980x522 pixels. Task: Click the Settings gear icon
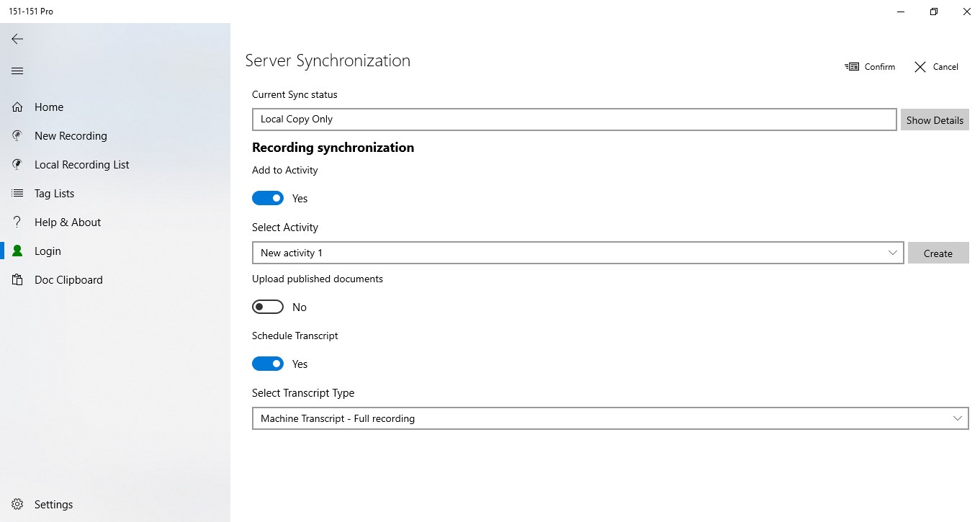(x=17, y=505)
